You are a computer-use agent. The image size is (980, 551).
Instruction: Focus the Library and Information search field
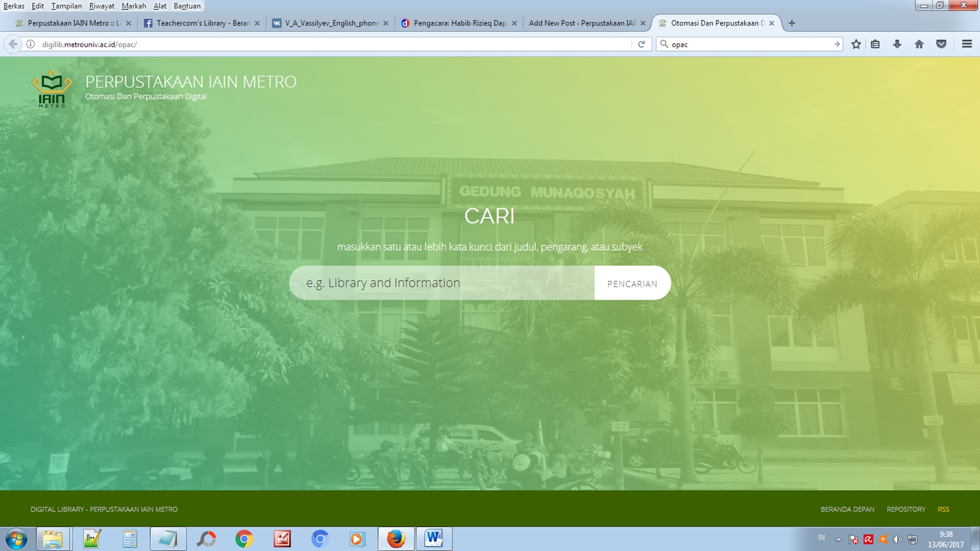point(442,283)
